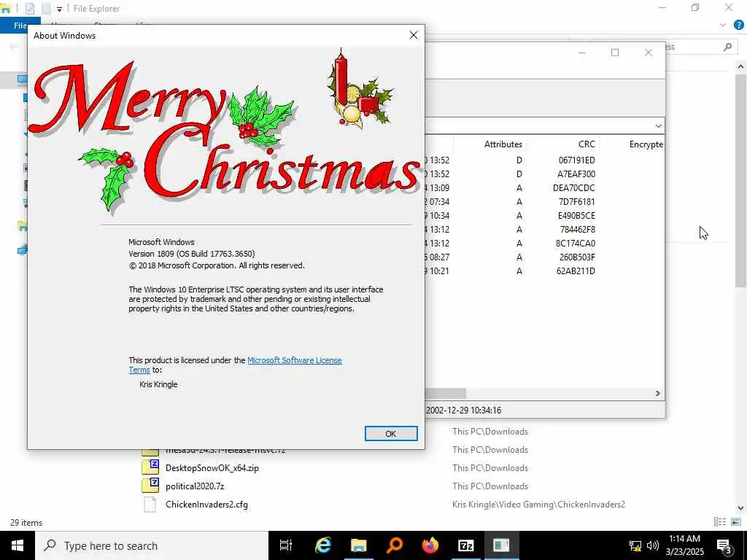Switch to 7-Zip from the taskbar
The width and height of the screenshot is (747, 560).
(x=465, y=545)
